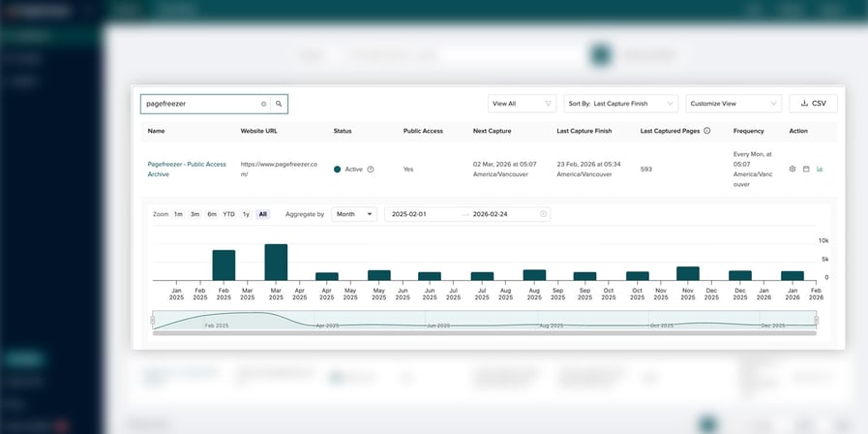Click the bar chart icon in Action column
868x434 pixels.
[820, 169]
